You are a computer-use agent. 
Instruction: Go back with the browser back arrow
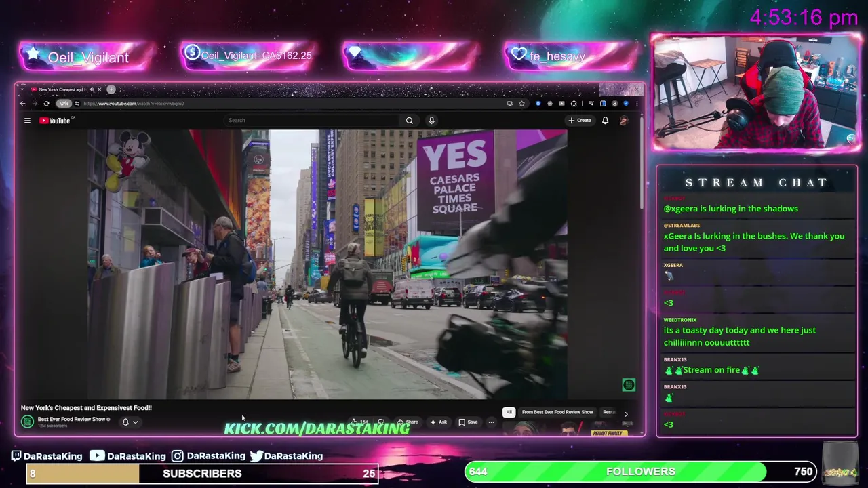pyautogui.click(x=22, y=104)
